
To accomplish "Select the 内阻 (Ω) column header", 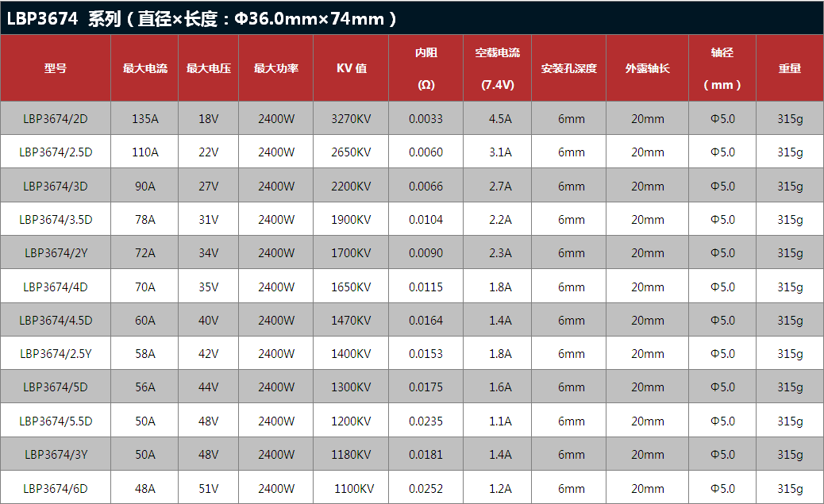I will 425,68.
